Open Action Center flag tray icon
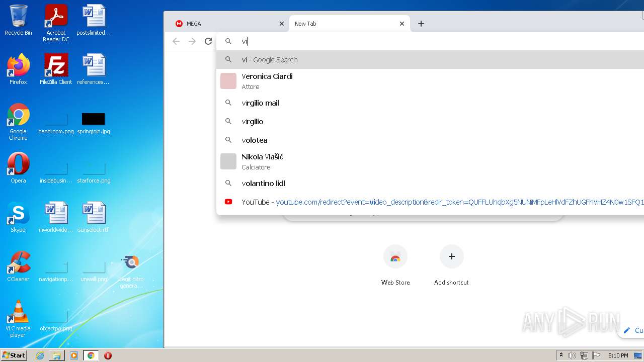Viewport: 644px width, 362px height. coord(596,355)
